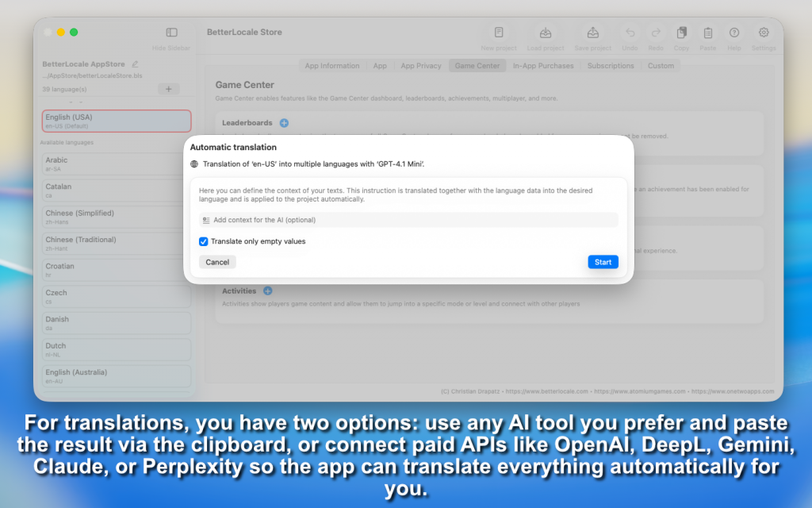This screenshot has width=812, height=508.
Task: Click the Save project icon
Action: pos(592,33)
